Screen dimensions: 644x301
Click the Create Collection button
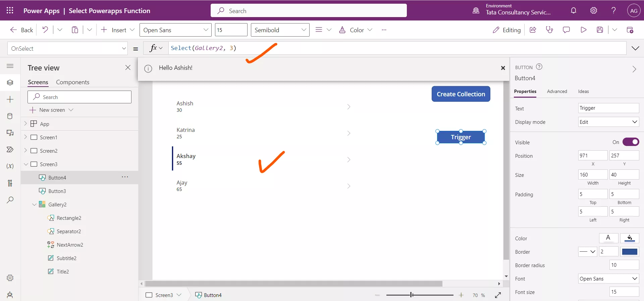pyautogui.click(x=461, y=94)
